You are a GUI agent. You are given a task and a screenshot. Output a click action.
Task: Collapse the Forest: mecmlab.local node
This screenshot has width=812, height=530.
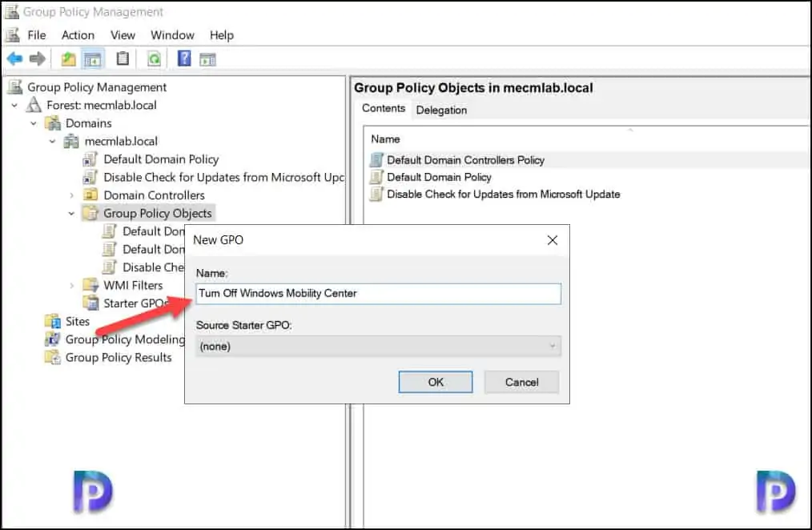[x=14, y=106]
